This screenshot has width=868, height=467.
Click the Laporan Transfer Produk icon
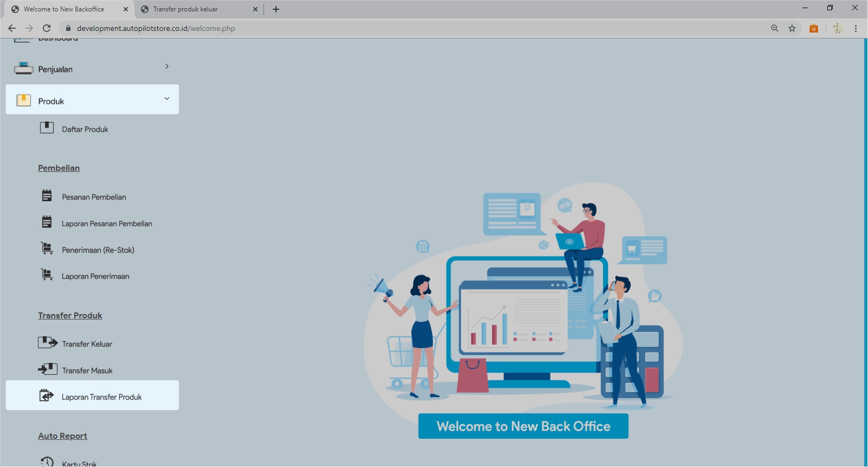pyautogui.click(x=47, y=396)
